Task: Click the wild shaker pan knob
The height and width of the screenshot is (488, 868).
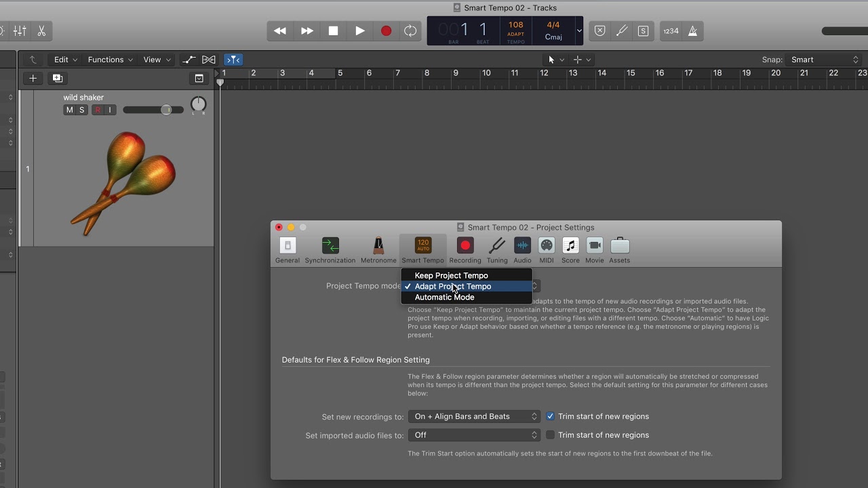Action: pyautogui.click(x=198, y=104)
